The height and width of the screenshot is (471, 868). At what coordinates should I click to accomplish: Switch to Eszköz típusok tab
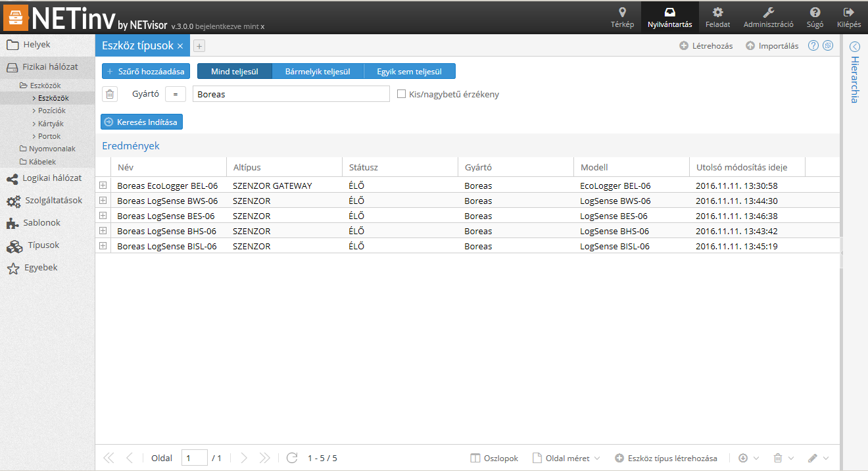pyautogui.click(x=137, y=45)
